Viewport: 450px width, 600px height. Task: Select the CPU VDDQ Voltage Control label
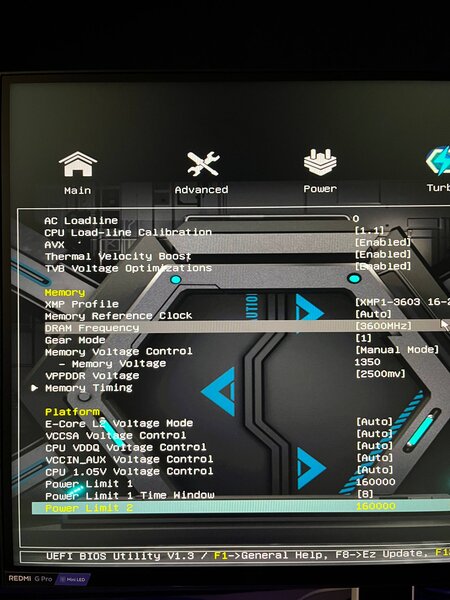[x=126, y=447]
